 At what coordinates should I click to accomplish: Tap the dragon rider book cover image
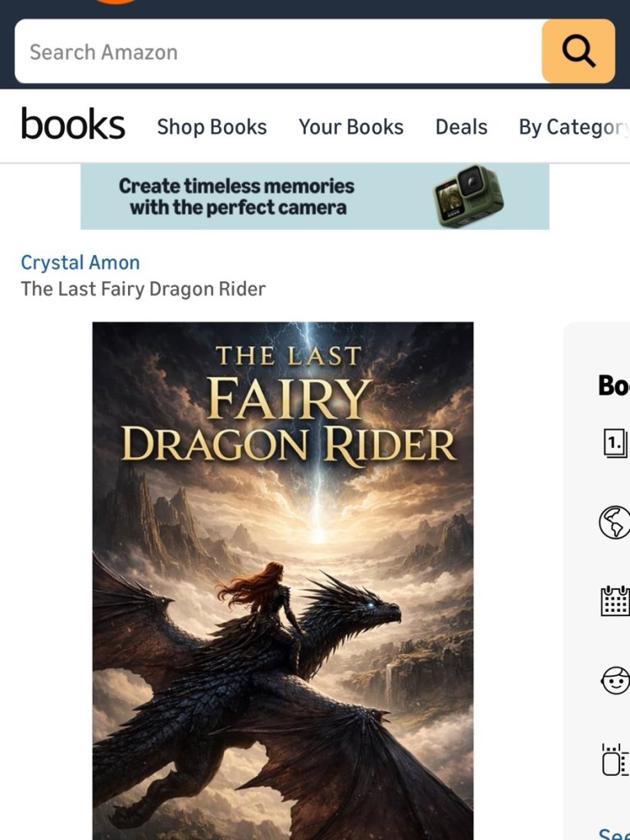[283, 581]
